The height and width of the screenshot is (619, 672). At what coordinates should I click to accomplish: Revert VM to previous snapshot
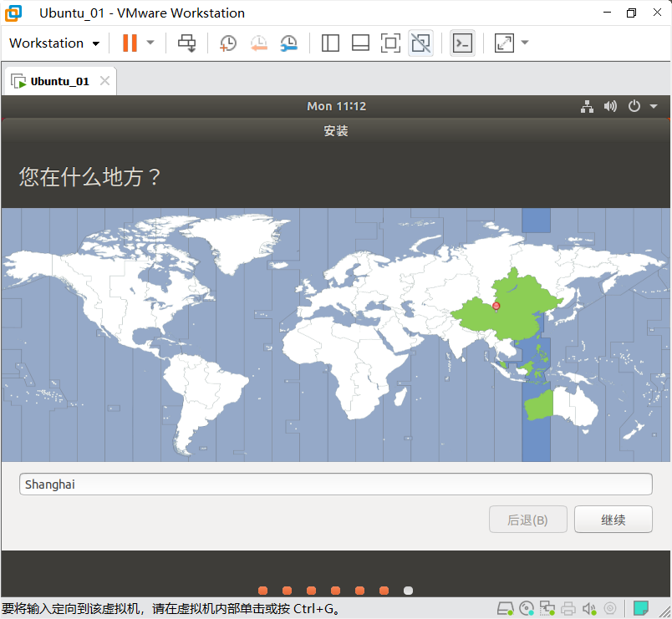259,43
